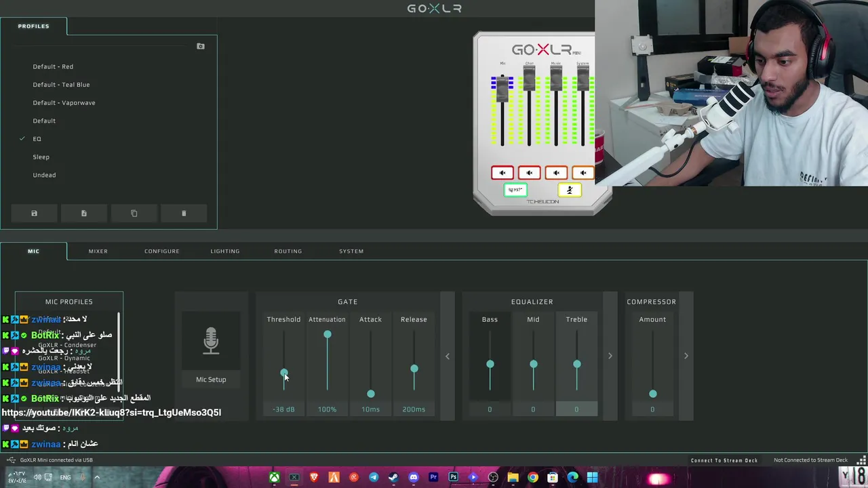Viewport: 868px width, 488px height.
Task: Click the Windows Start button
Action: (593, 477)
